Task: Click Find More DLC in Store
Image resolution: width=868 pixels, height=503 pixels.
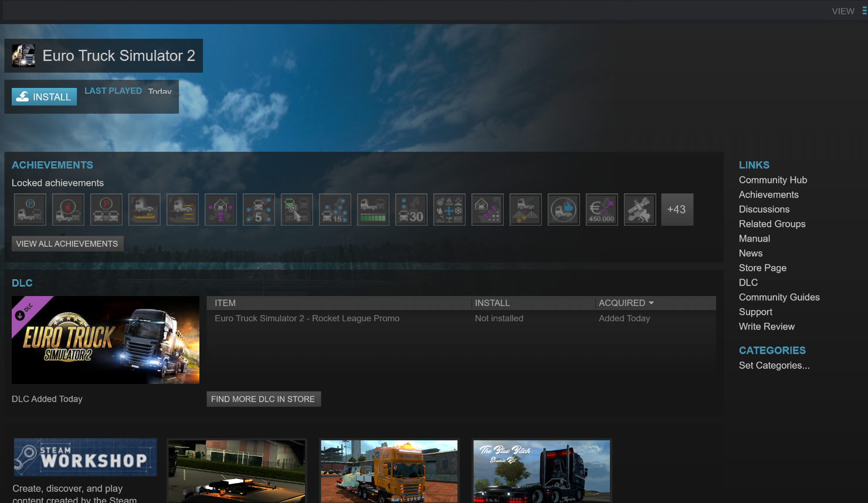Action: (263, 399)
